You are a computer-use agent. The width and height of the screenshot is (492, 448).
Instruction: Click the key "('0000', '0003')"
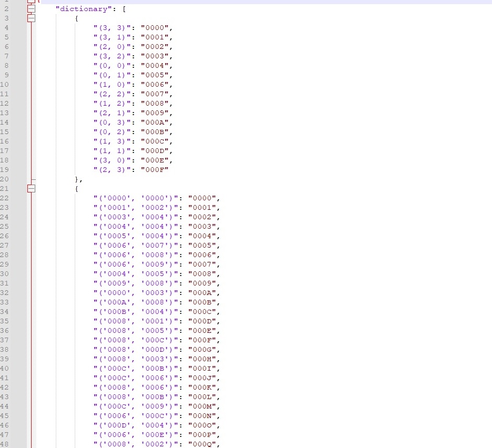coord(136,293)
